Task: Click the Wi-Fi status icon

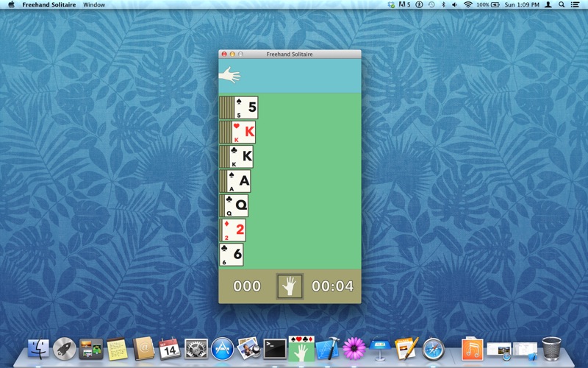Action: (x=467, y=4)
